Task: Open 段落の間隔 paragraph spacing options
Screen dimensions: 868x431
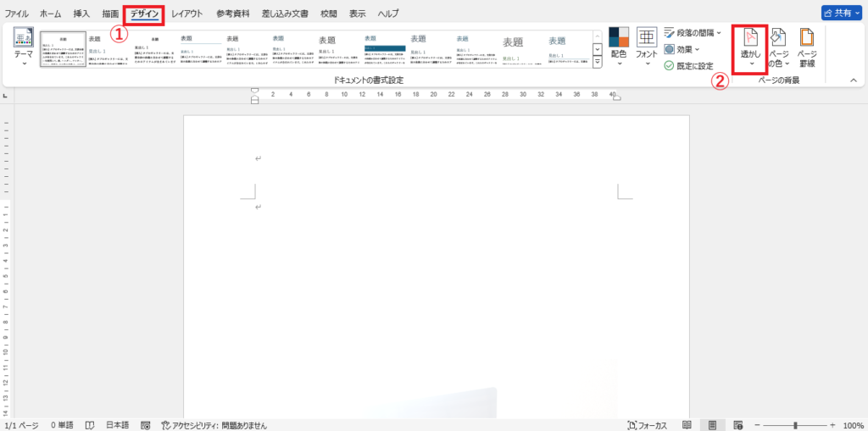Action: (692, 33)
